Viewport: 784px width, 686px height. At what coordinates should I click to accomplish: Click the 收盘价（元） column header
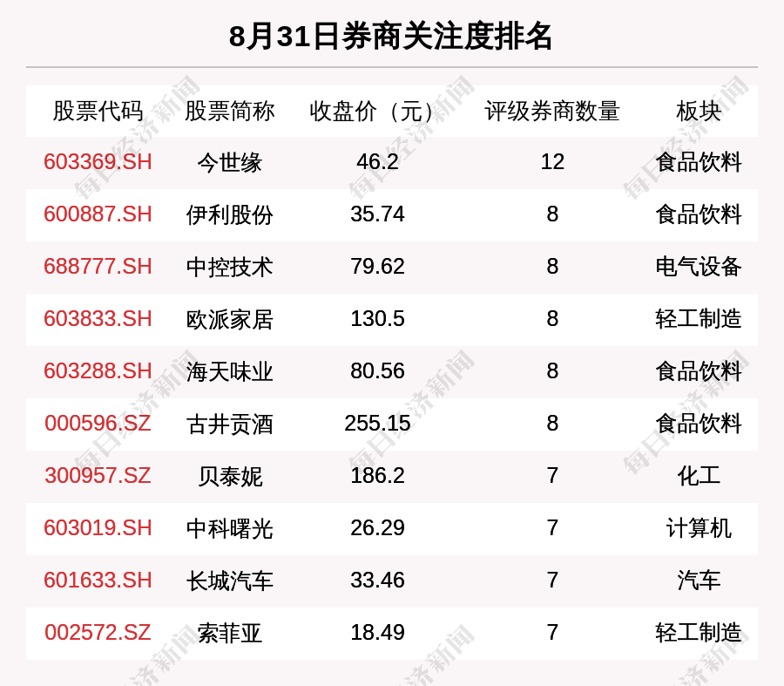(377, 111)
